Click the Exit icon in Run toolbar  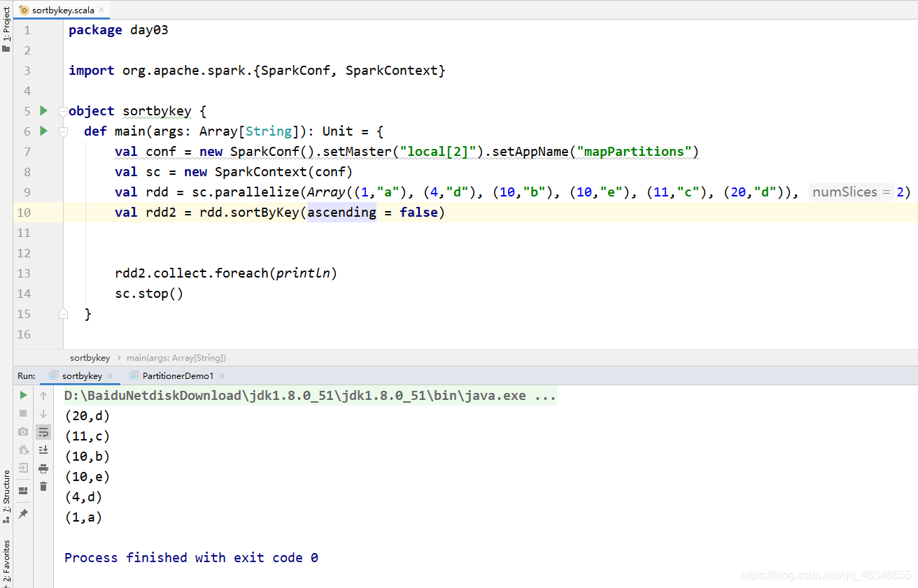point(23,468)
